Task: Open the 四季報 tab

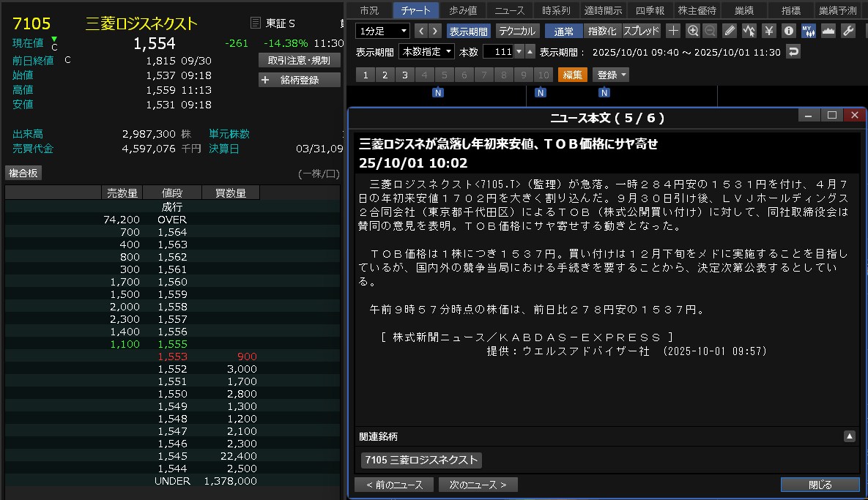Action: pyautogui.click(x=650, y=10)
